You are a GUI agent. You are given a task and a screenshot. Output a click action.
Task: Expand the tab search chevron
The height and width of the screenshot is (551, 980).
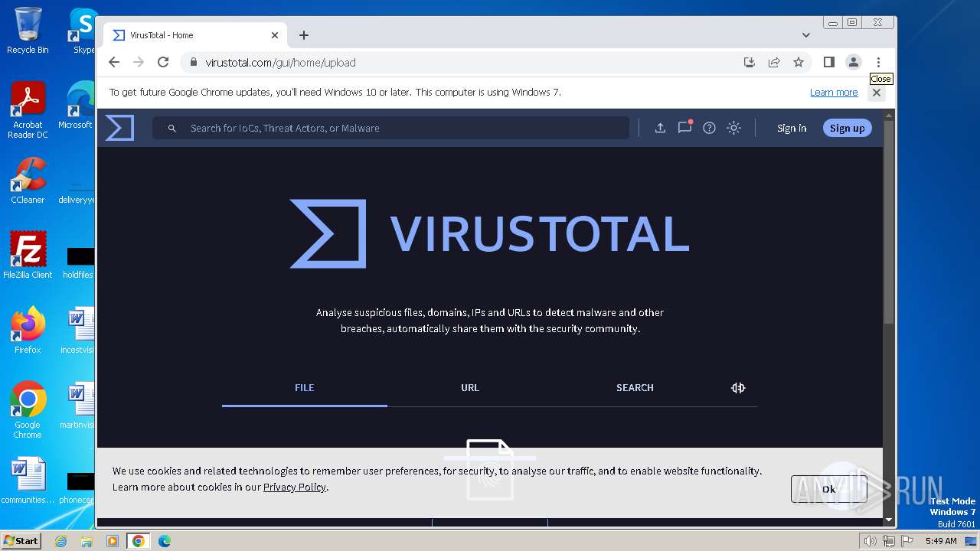805,35
